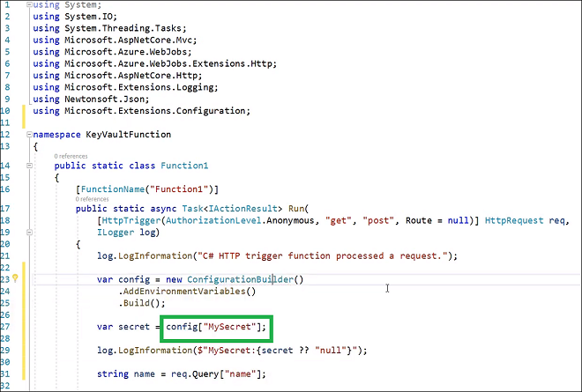Click the 'KeyVaultFunction' namespace name
This screenshot has width=582, height=392.
[129, 135]
